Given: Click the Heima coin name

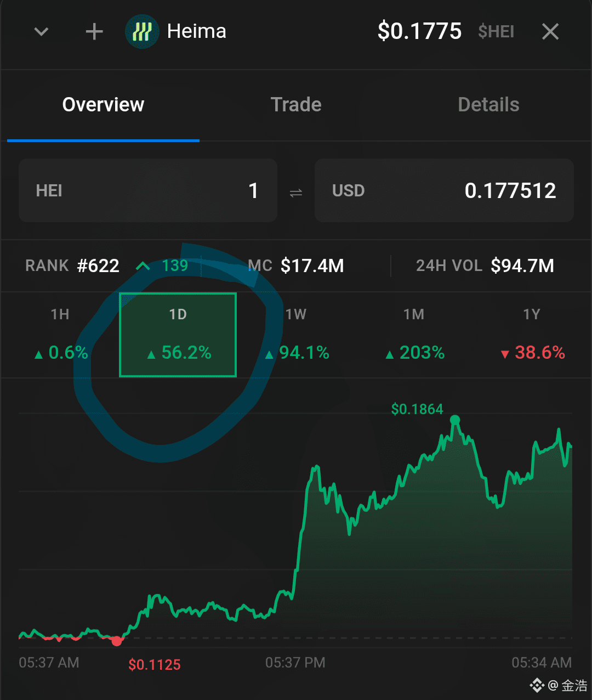Looking at the screenshot, I should [x=196, y=31].
